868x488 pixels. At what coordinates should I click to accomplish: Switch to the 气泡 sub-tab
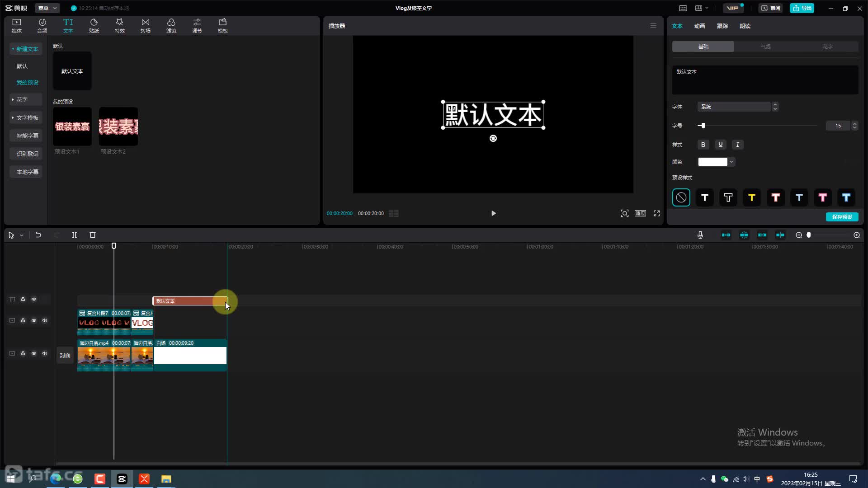pyautogui.click(x=765, y=47)
